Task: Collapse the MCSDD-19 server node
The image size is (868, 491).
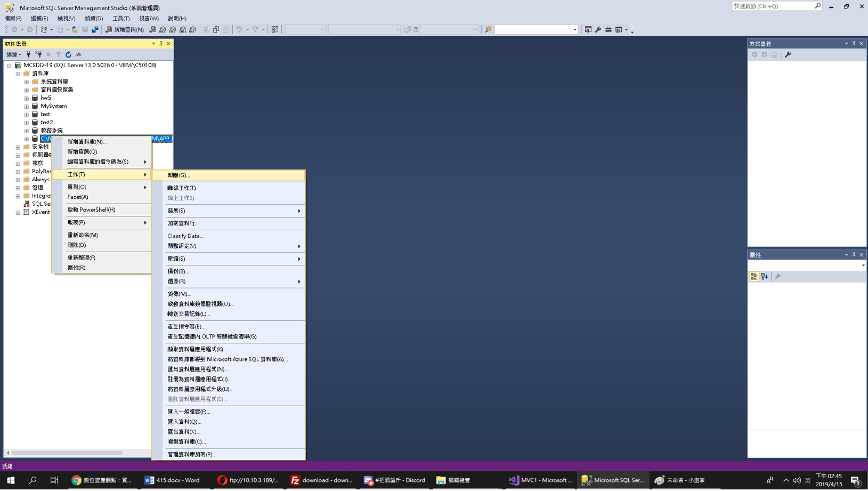Action: click(9, 66)
